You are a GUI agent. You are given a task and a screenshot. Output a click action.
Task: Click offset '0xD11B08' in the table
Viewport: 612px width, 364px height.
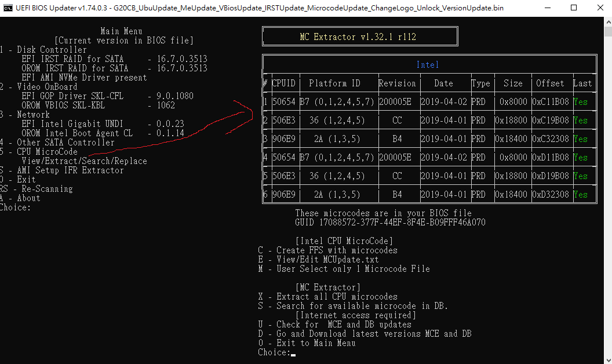551,158
